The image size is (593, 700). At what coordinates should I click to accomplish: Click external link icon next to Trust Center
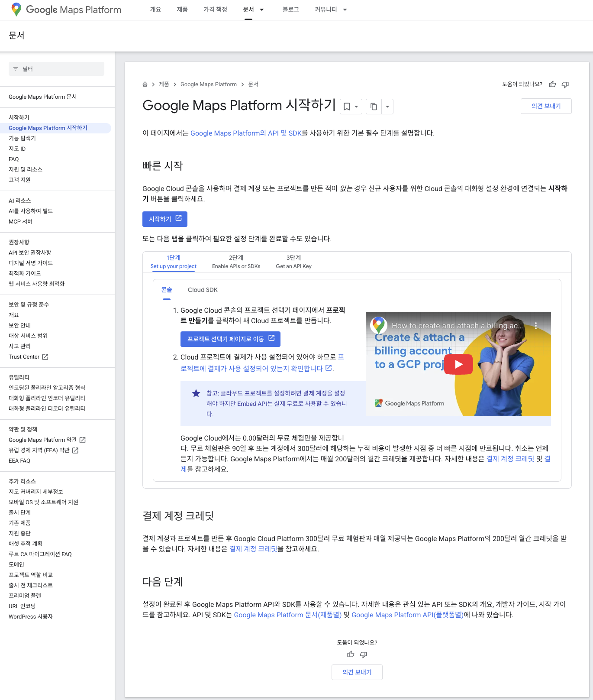45,357
